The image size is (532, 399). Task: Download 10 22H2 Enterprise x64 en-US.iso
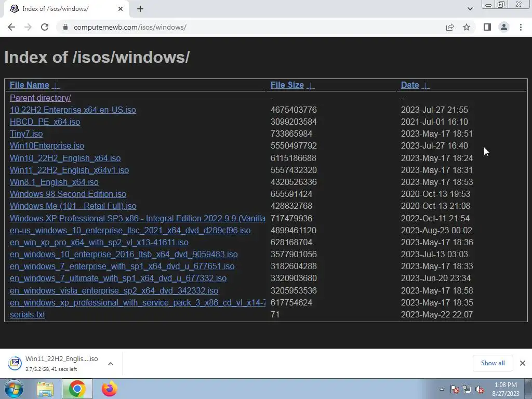point(73,110)
